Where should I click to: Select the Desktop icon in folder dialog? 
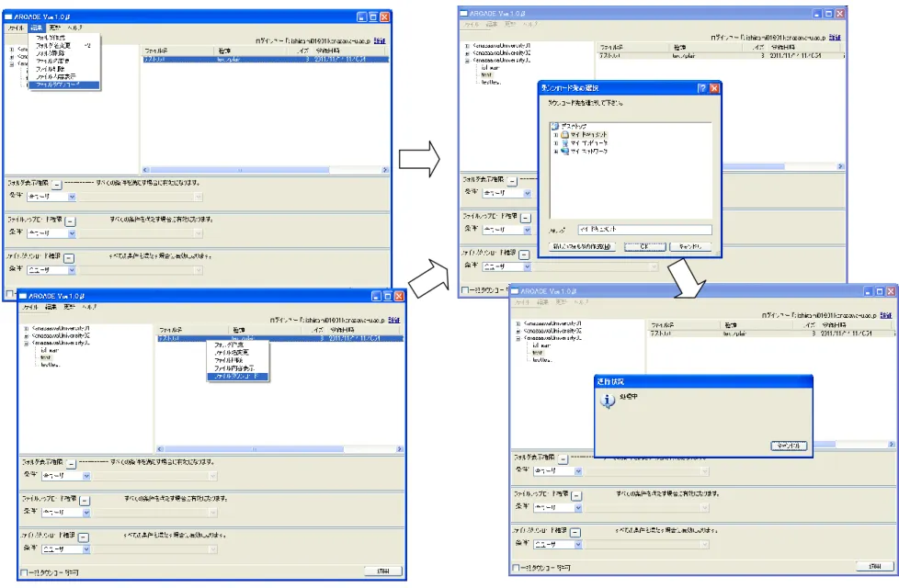(554, 126)
